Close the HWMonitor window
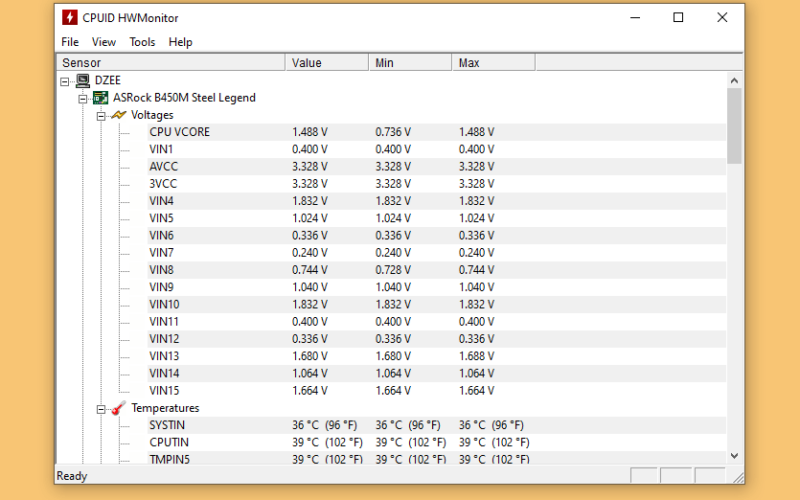 722,17
